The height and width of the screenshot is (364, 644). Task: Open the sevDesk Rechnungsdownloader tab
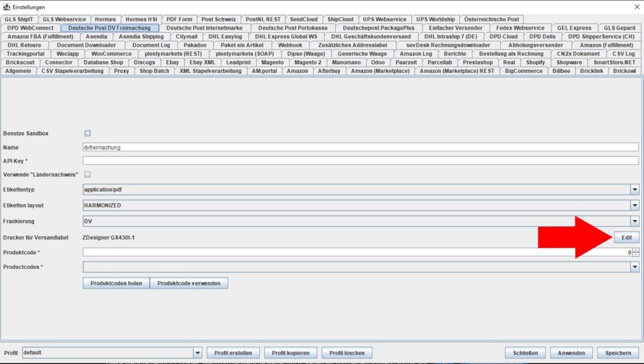(448, 45)
